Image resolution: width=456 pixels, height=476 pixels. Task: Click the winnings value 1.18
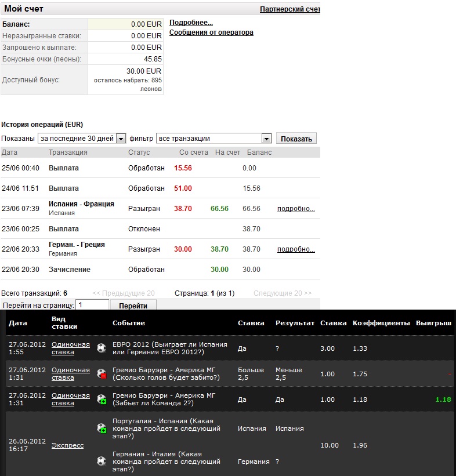pyautogui.click(x=443, y=399)
